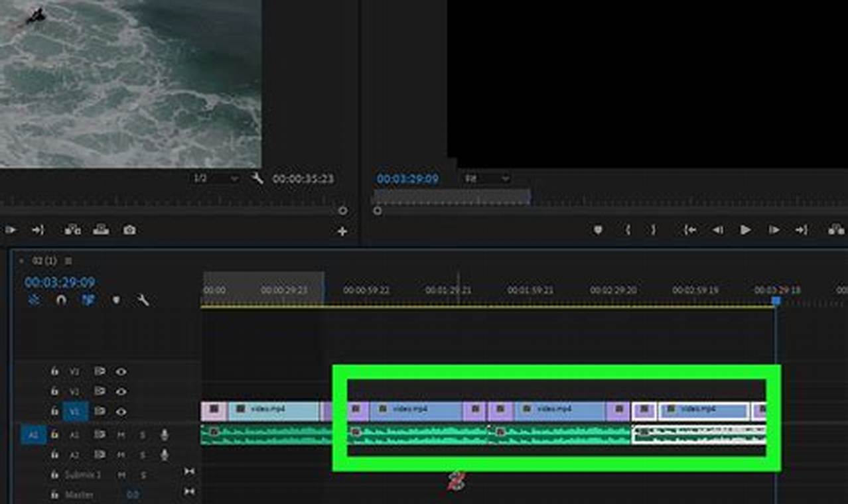
Task: Go to In point in Program Monitor
Action: point(691,230)
